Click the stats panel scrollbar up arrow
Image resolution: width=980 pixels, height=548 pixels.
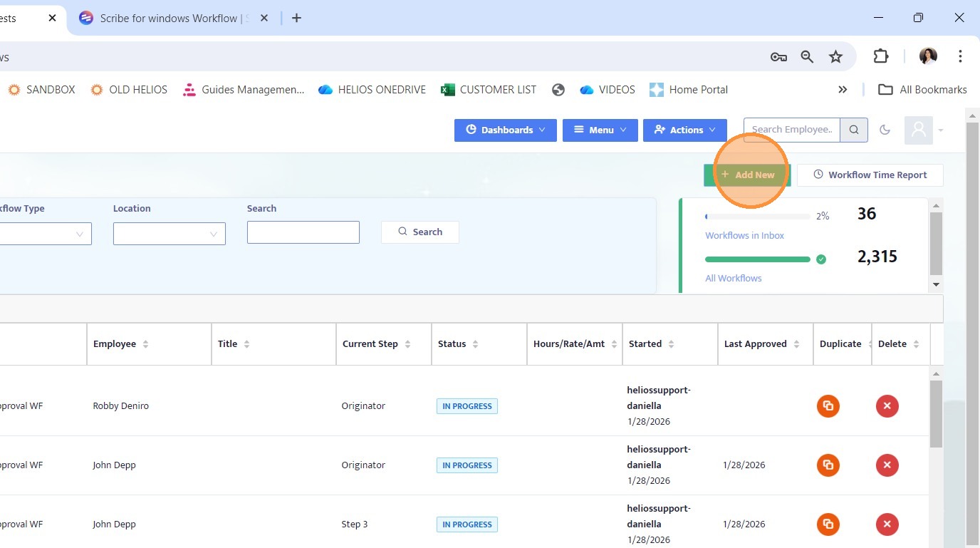(x=937, y=205)
